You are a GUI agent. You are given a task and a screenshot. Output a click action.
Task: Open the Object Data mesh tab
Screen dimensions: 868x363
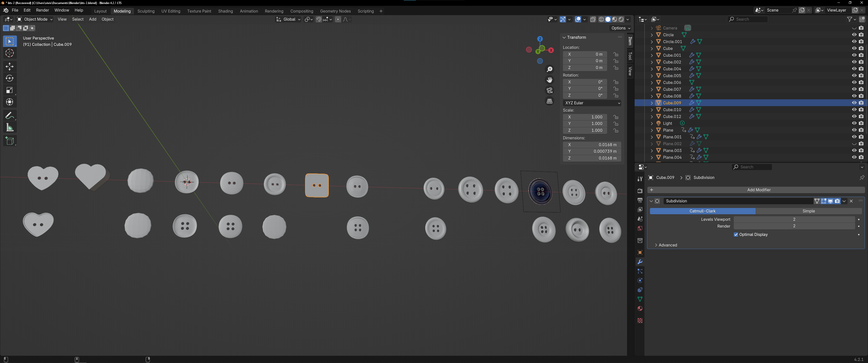[640, 299]
